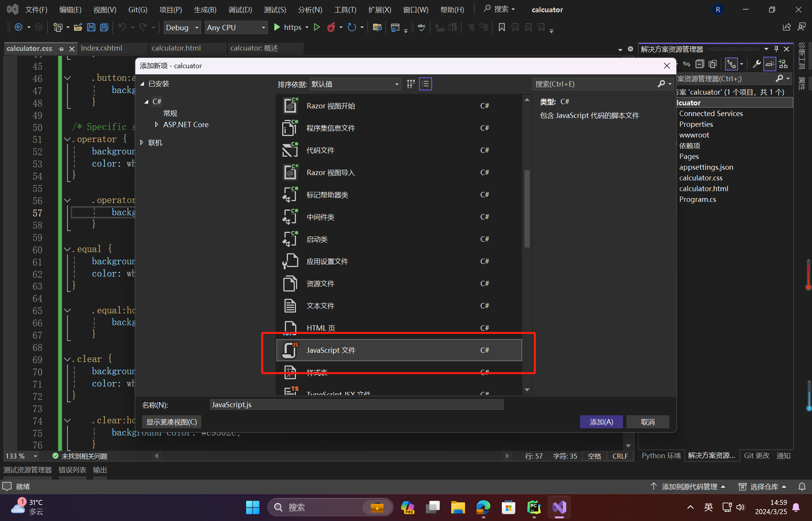Screen dimensions: 812x521
Task: Switch dialog to medium icons view
Action: 411,84
